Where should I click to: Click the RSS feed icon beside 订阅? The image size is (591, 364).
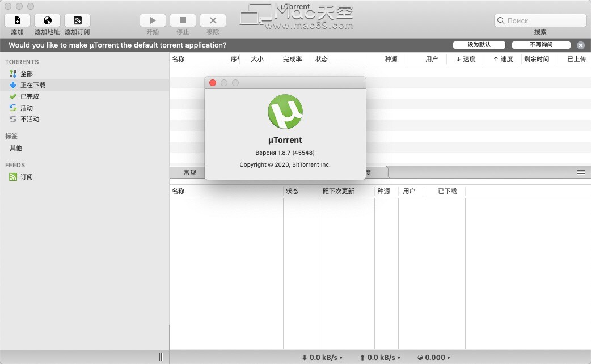coord(12,177)
